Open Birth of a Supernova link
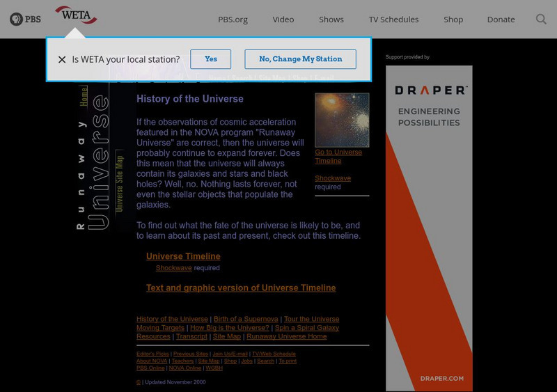This screenshot has width=557, height=392. tap(246, 319)
